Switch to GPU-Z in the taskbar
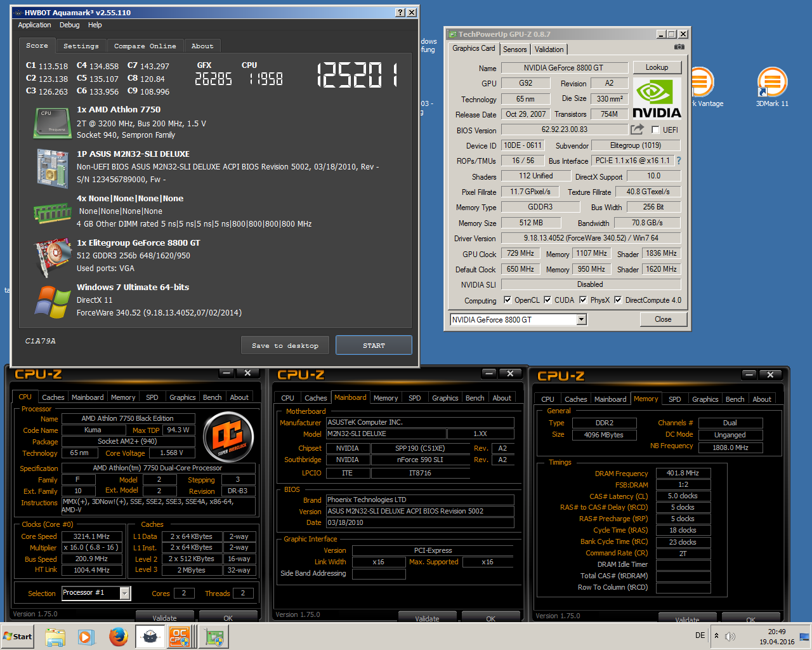812x650 pixels. click(214, 637)
